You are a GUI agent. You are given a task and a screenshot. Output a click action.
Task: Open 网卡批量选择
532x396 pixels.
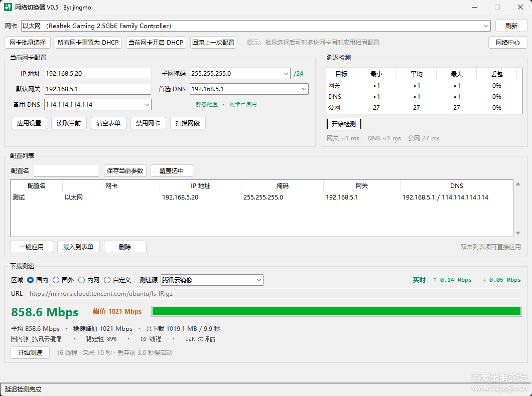tap(28, 42)
